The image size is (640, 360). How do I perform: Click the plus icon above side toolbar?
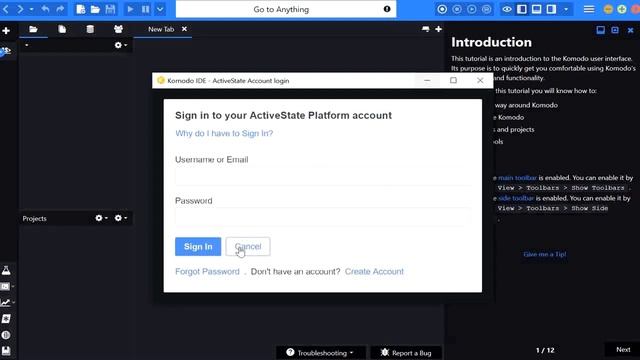(6, 31)
